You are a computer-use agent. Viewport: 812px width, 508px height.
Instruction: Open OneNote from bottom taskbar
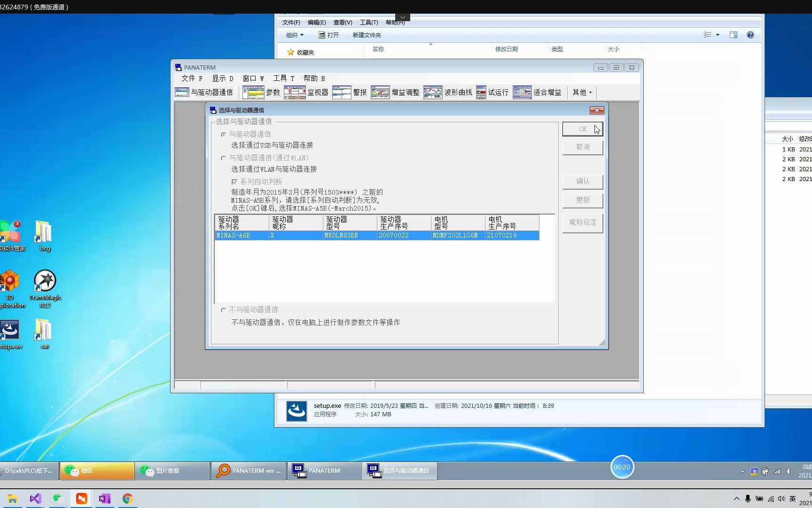click(104, 499)
